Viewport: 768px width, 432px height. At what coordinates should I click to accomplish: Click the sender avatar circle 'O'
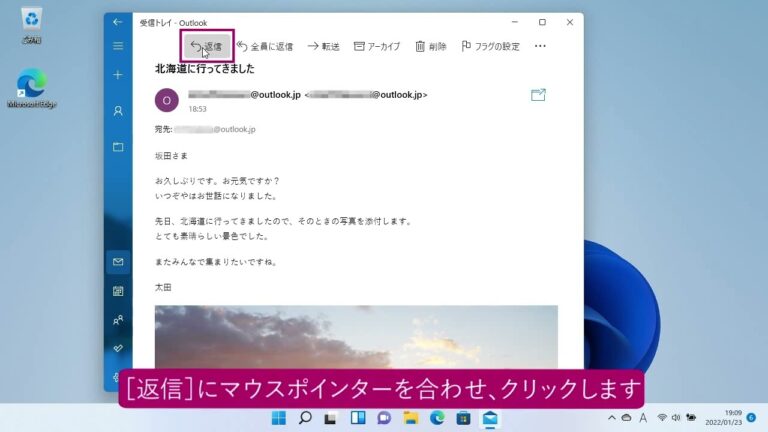(x=167, y=100)
